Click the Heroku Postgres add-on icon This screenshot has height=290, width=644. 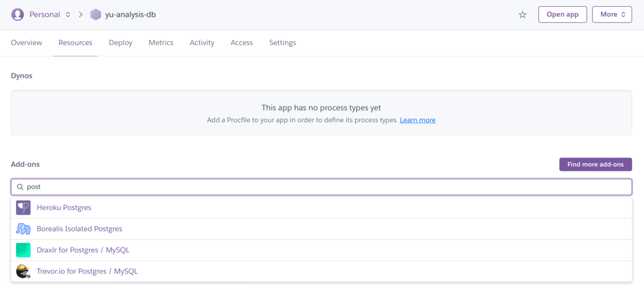pyautogui.click(x=23, y=207)
